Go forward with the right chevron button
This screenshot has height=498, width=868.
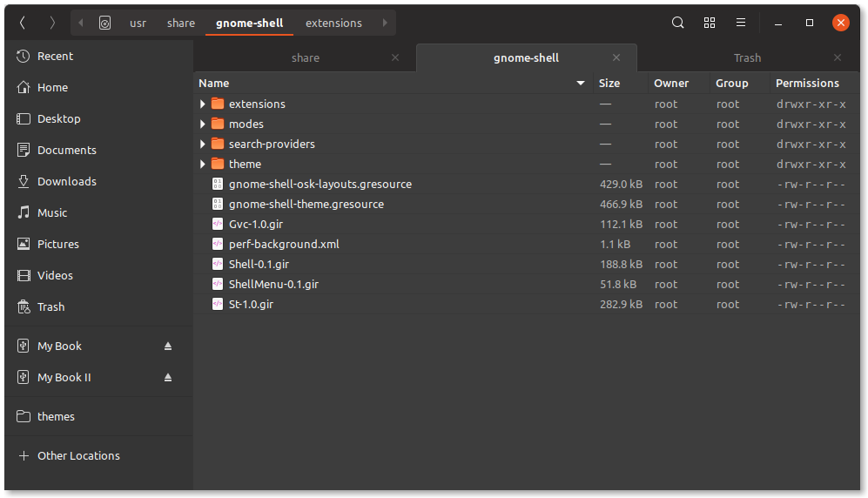tap(52, 23)
